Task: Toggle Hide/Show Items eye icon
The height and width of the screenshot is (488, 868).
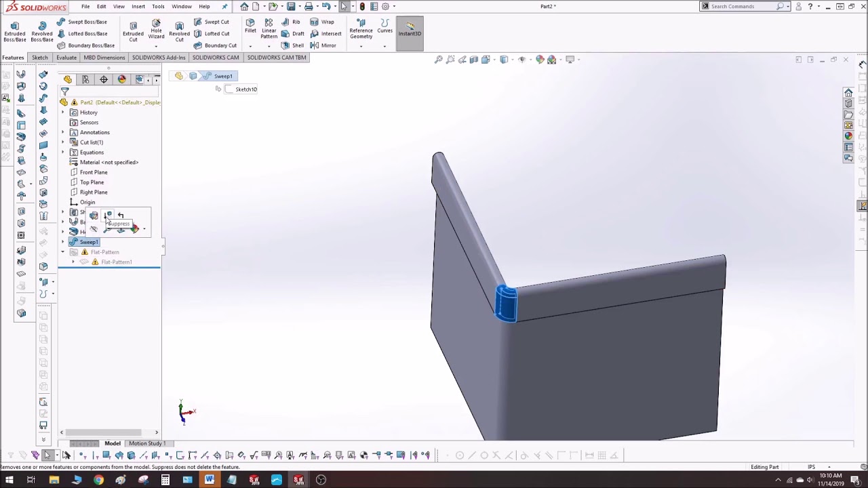Action: (521, 60)
